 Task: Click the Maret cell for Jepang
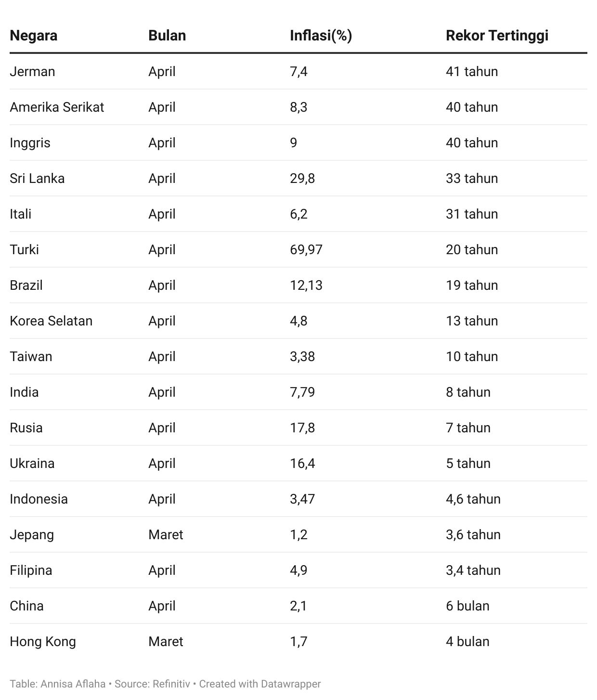pyautogui.click(x=166, y=534)
